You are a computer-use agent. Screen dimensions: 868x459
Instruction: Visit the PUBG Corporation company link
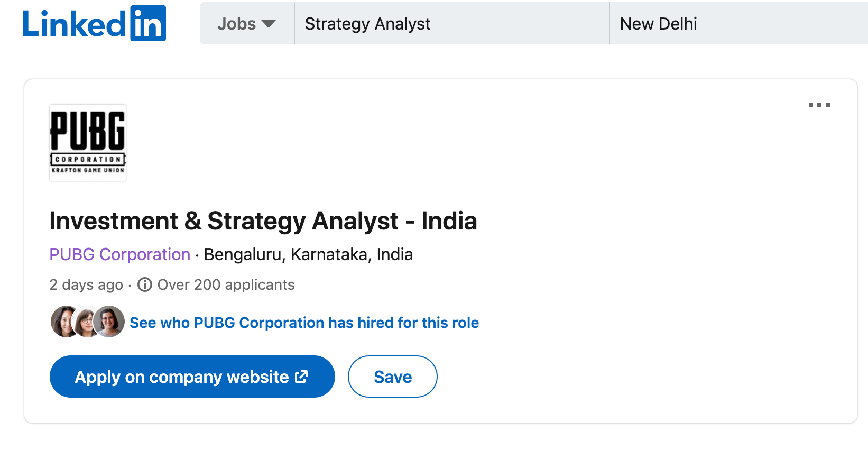coord(119,254)
